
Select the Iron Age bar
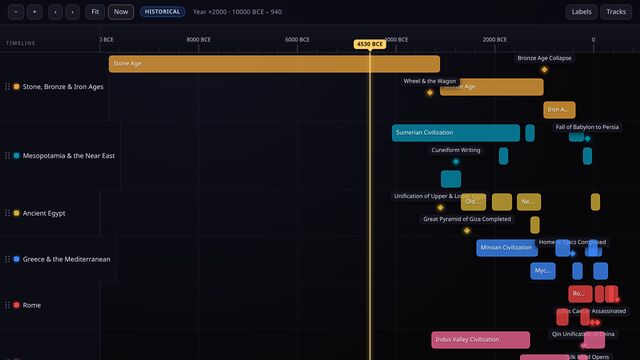pos(559,110)
